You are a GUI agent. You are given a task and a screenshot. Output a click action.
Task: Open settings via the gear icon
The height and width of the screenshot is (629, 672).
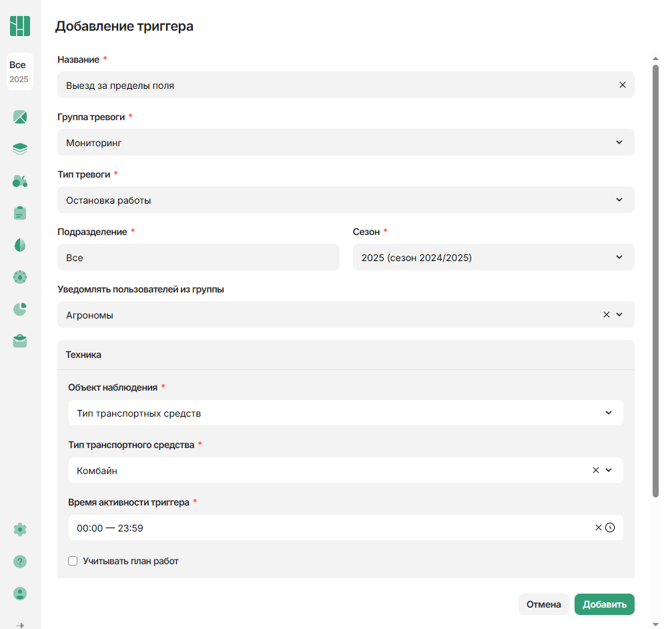click(x=19, y=529)
